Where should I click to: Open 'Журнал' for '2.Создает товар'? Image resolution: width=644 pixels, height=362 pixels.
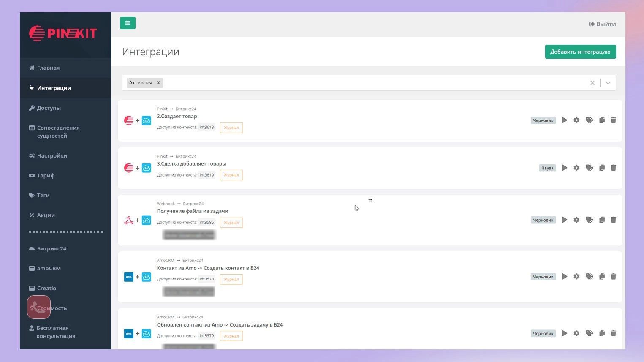coord(231,128)
